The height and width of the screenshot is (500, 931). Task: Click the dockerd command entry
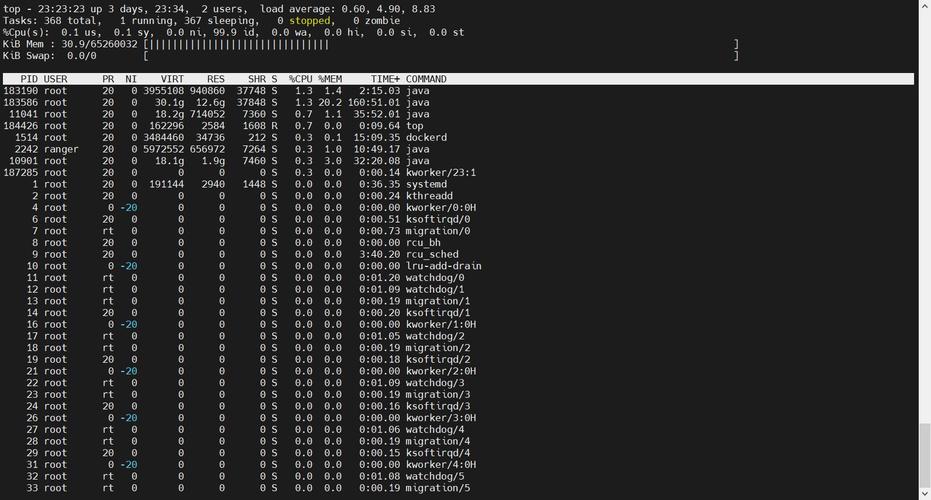pyautogui.click(x=426, y=138)
